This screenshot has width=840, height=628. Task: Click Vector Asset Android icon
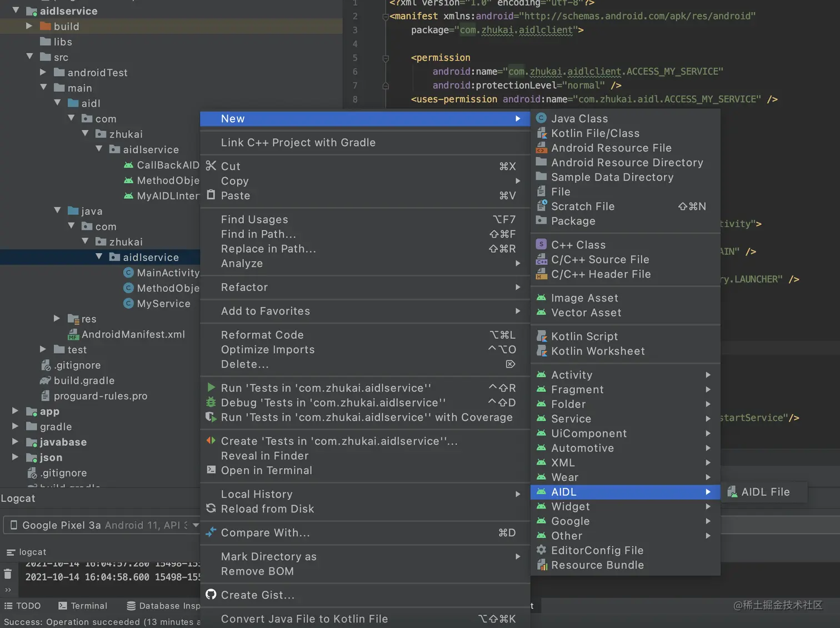tap(542, 312)
